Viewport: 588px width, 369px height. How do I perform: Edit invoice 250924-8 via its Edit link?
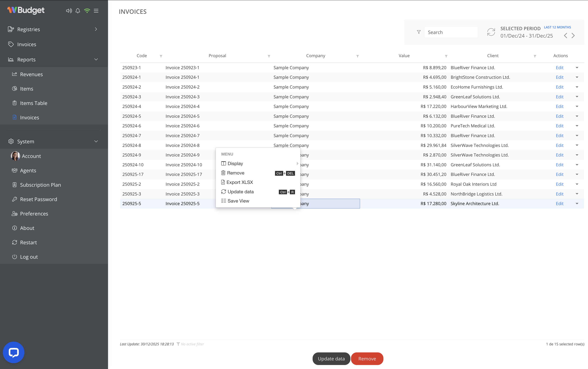(x=560, y=145)
